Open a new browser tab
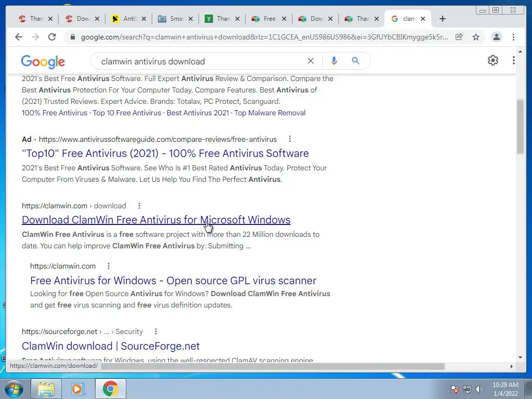Screen dimensions: 532x399 443,19
